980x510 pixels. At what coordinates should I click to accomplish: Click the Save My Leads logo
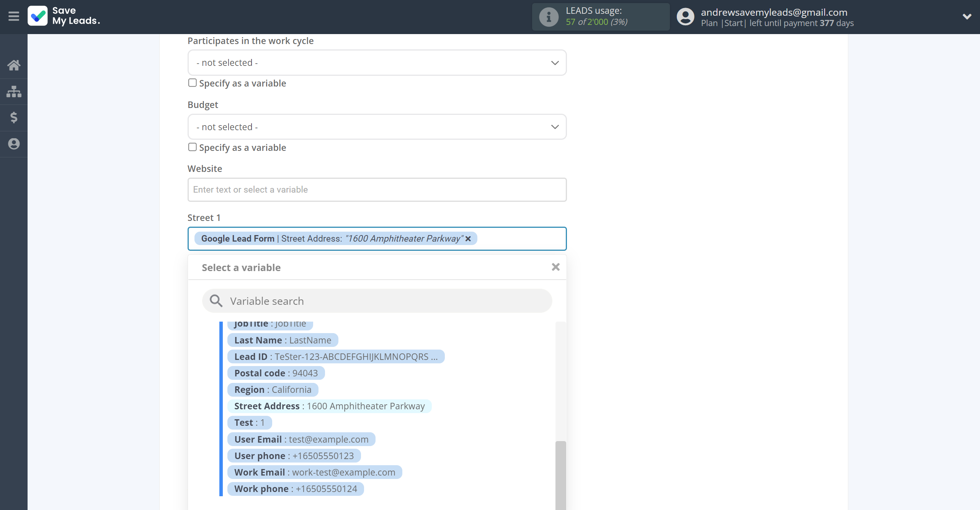tap(64, 16)
